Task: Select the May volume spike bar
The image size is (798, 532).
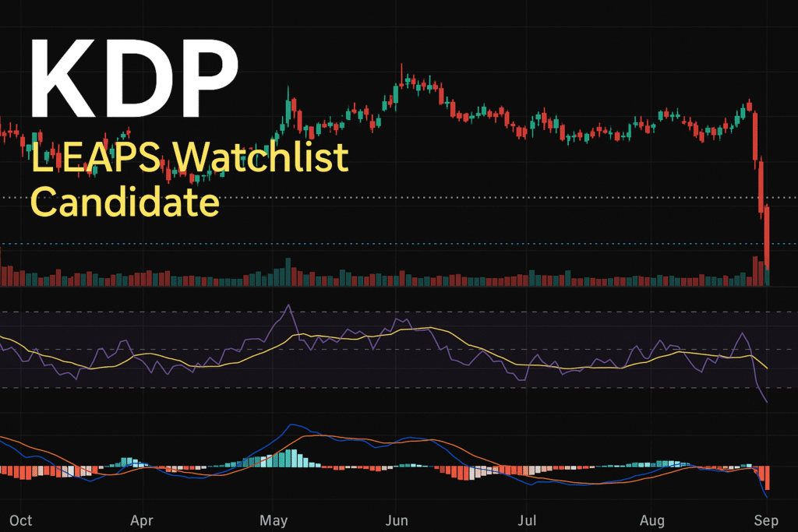Action: point(288,272)
